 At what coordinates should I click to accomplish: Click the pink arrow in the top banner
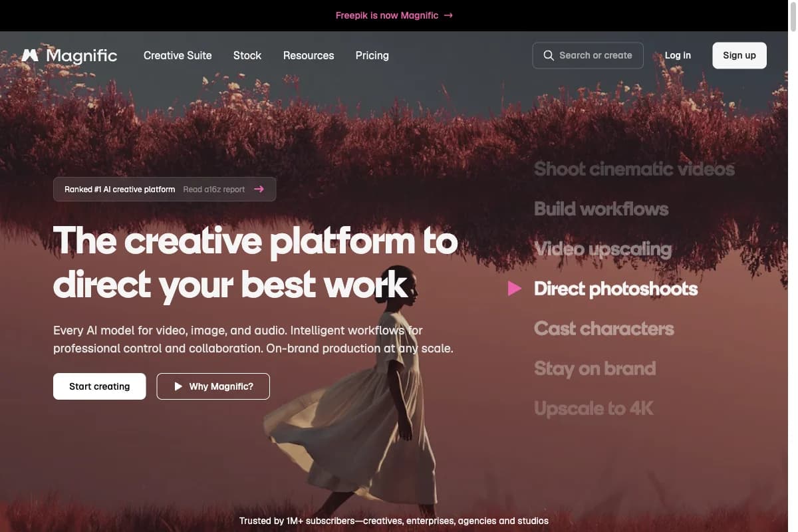[x=448, y=15]
